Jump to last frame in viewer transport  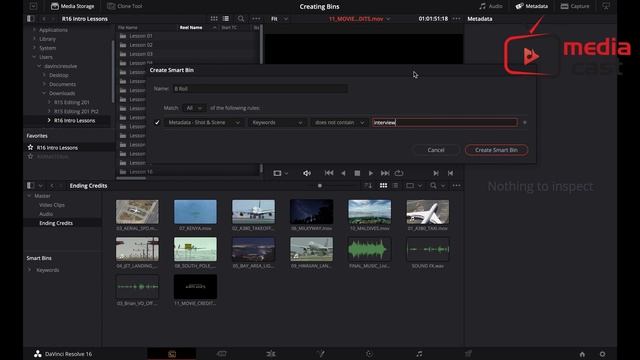pyautogui.click(x=385, y=173)
